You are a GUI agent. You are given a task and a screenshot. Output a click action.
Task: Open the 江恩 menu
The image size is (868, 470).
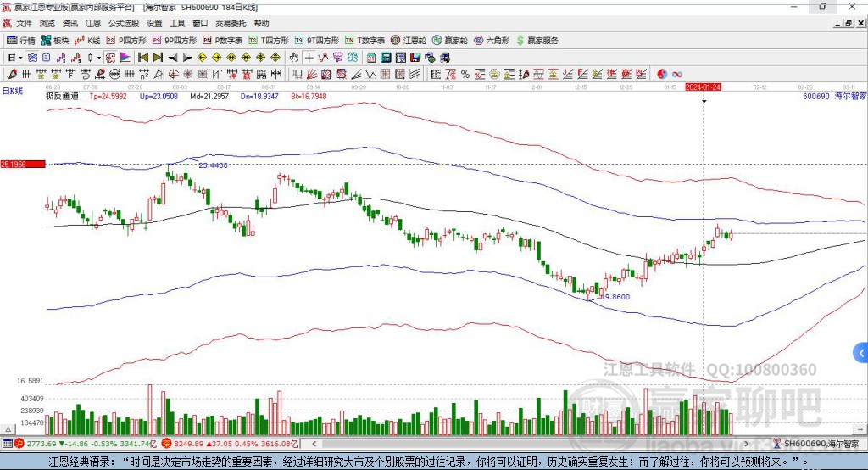point(93,23)
